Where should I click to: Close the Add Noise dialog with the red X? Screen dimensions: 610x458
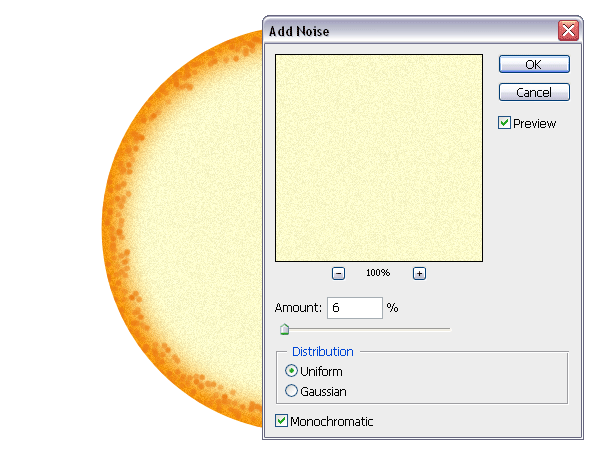click(569, 30)
